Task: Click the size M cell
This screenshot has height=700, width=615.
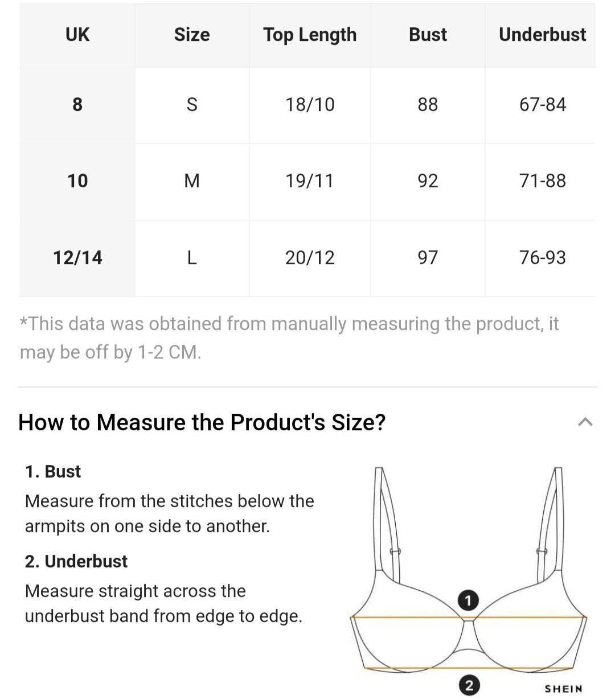Action: tap(192, 181)
